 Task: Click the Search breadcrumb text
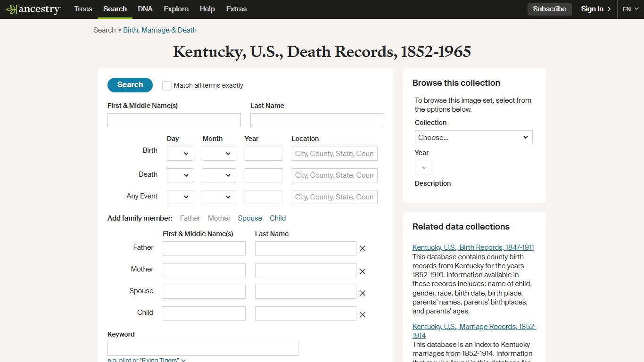pos(104,30)
